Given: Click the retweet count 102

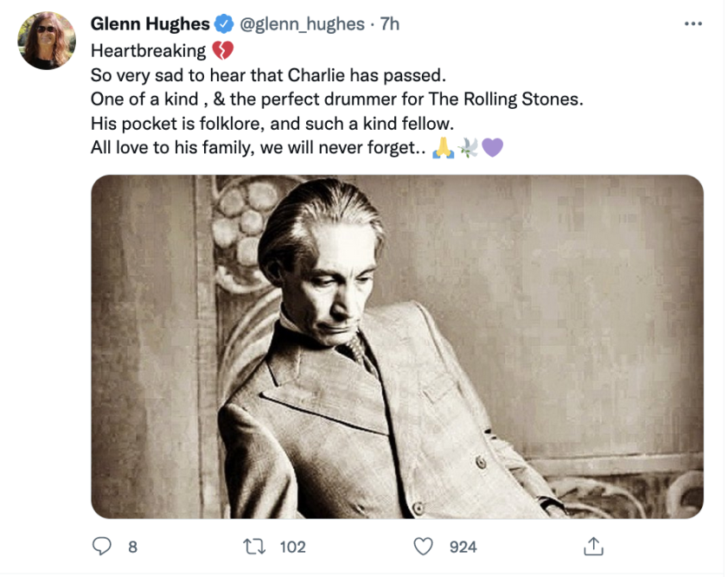Looking at the screenshot, I should pyautogui.click(x=293, y=547).
